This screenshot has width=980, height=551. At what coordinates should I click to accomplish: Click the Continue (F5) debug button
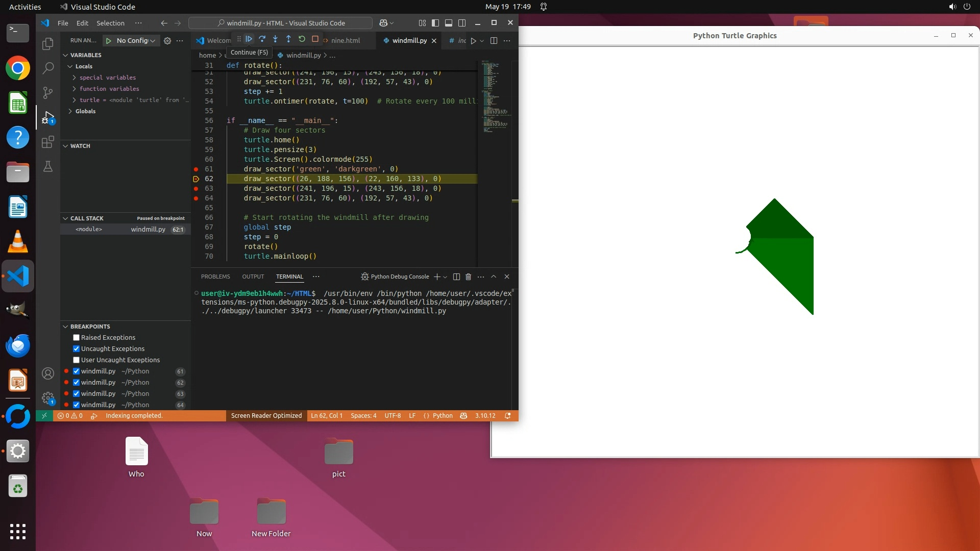(249, 39)
